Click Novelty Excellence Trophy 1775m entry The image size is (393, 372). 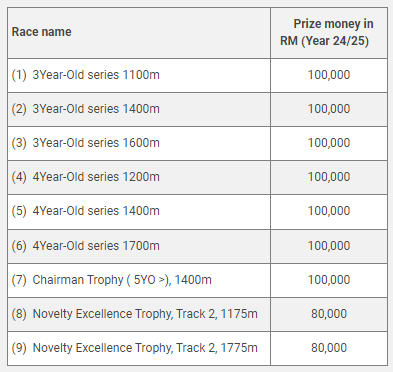coord(135,348)
